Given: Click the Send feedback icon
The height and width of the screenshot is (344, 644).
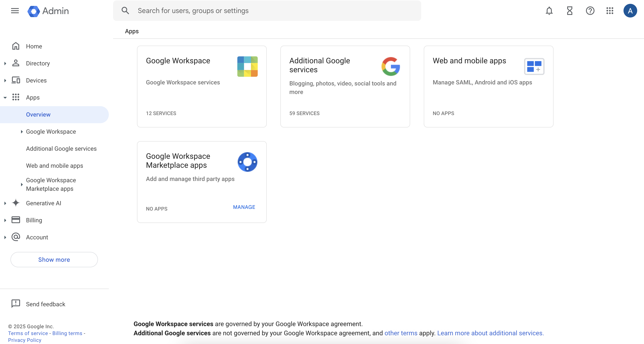Looking at the screenshot, I should [16, 304].
